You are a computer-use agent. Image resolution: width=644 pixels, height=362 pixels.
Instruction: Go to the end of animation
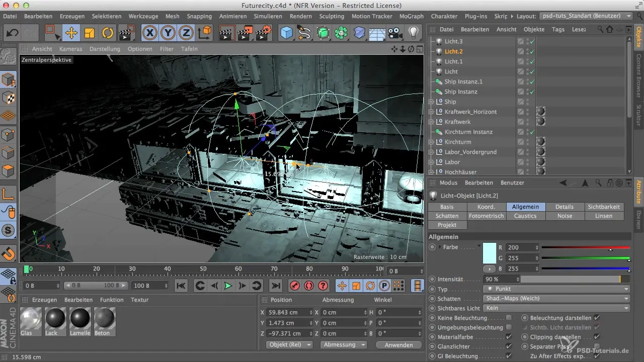click(x=275, y=286)
